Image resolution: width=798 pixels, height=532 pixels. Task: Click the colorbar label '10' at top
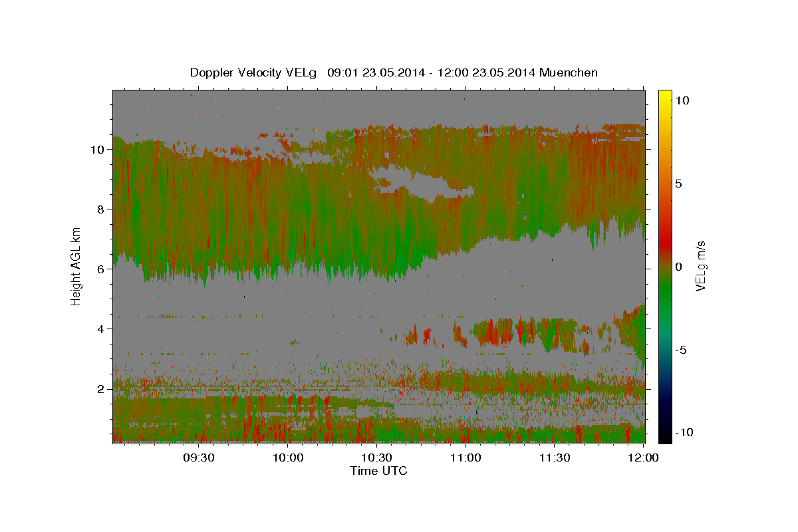(x=682, y=100)
